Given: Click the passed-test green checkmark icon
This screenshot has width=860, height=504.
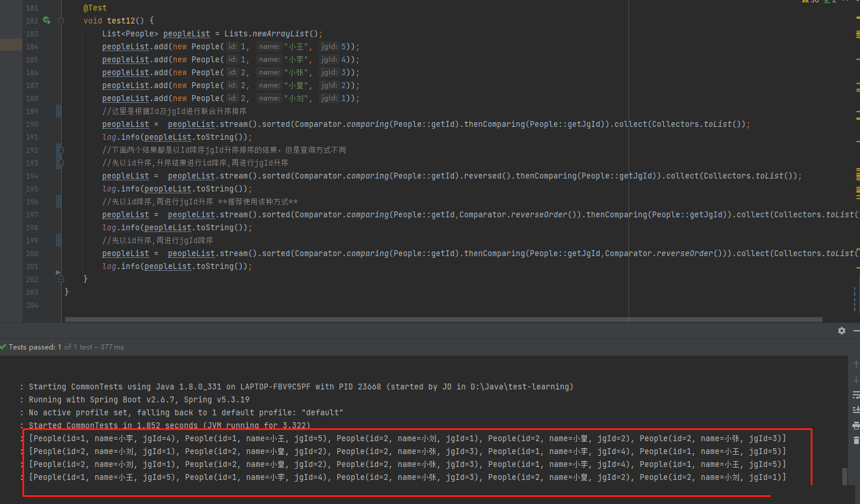Looking at the screenshot, I should pos(4,347).
